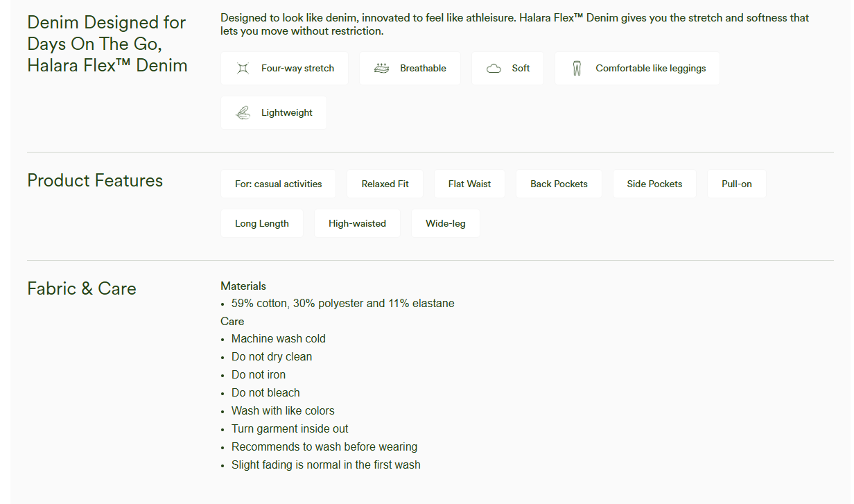Select the Comfortable like leggings label

coord(650,69)
